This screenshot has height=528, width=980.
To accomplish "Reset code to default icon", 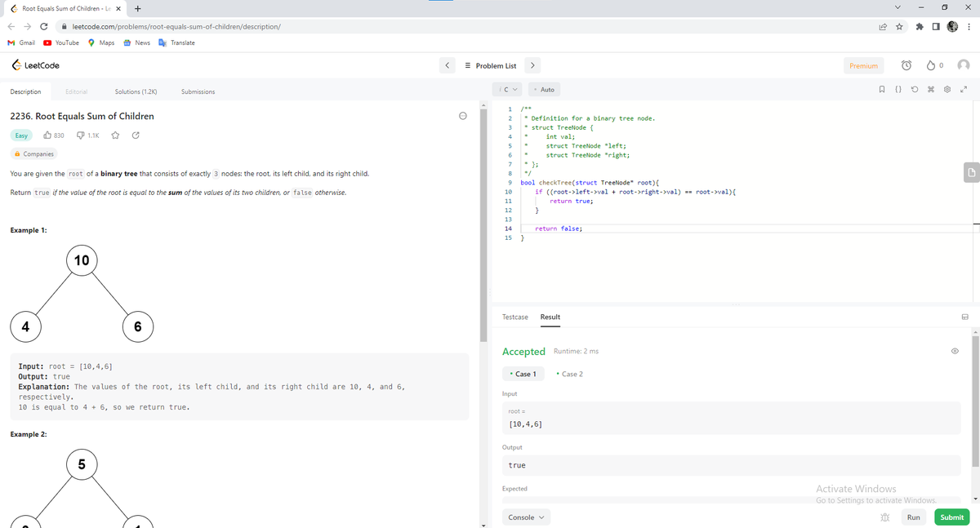I will pos(915,89).
